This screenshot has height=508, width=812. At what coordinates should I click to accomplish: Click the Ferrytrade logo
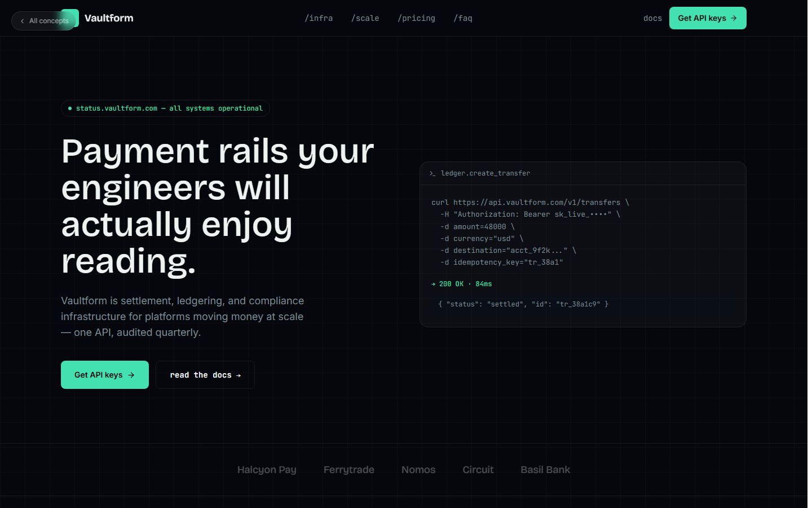tap(349, 470)
